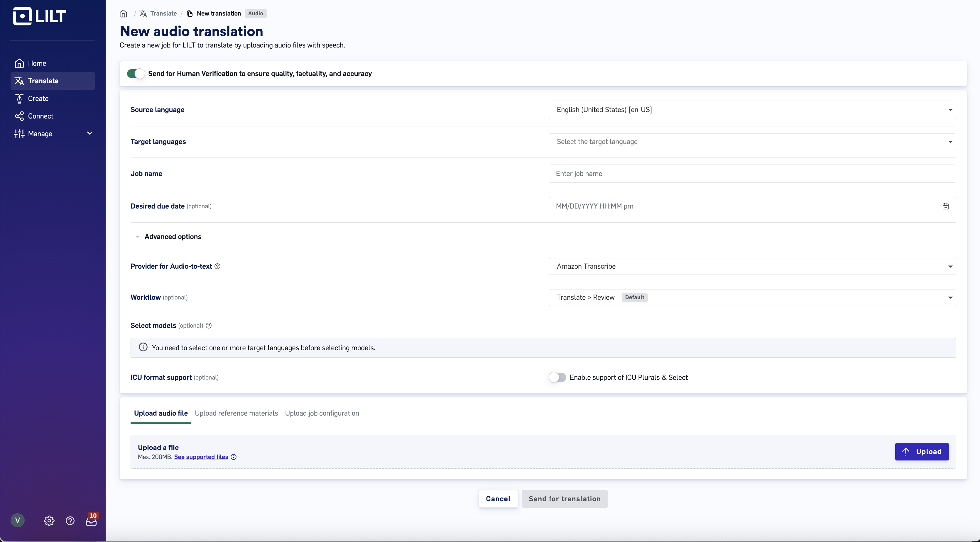980x542 pixels.
Task: Click the Home house icon in sidebar
Action: [19, 63]
